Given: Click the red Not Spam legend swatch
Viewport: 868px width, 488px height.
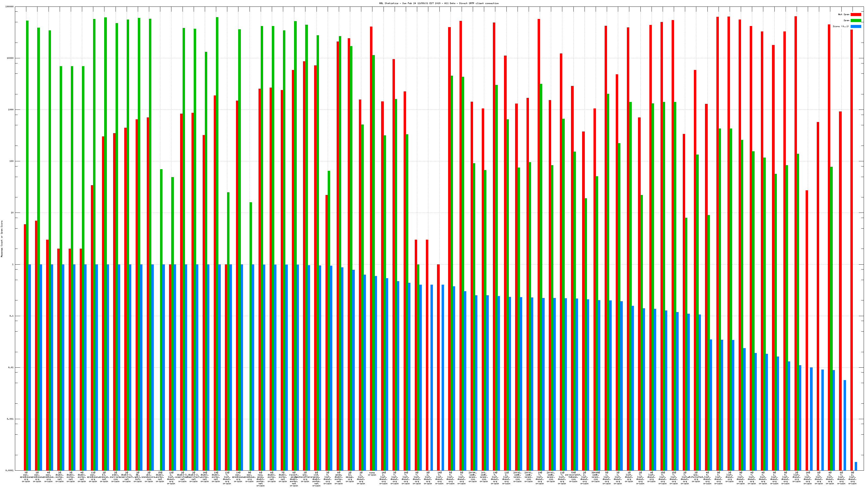Looking at the screenshot, I should click(856, 14).
